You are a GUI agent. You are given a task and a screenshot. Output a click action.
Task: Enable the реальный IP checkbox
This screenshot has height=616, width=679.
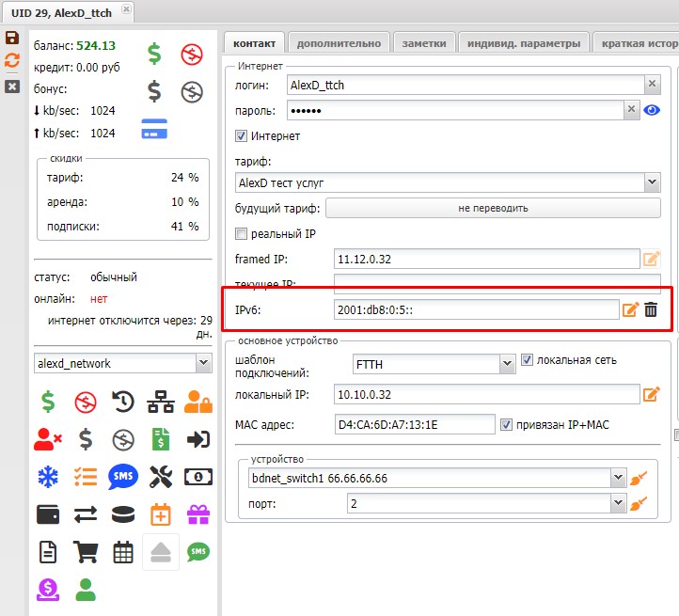pyautogui.click(x=241, y=233)
